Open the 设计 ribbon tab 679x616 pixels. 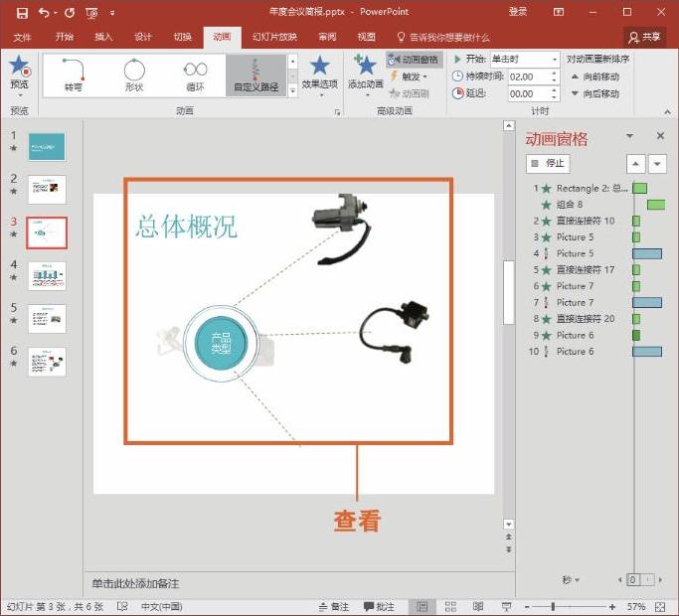[x=142, y=37]
